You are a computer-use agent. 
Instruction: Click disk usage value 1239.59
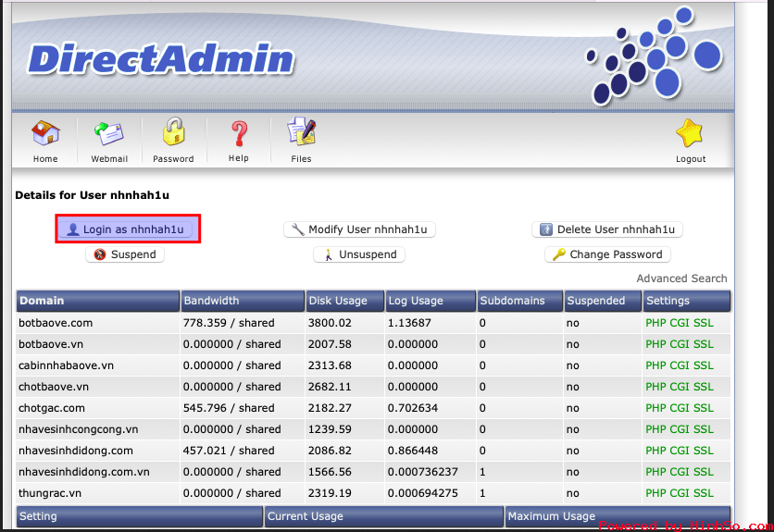330,429
